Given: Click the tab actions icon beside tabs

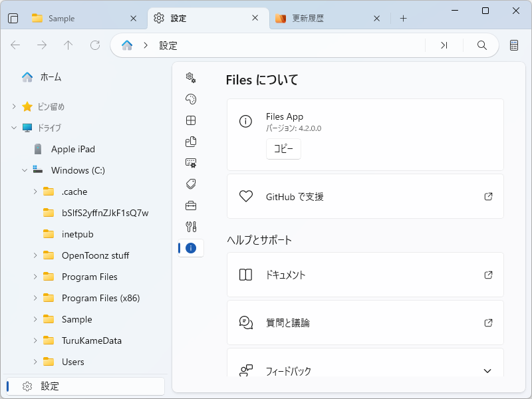Looking at the screenshot, I should (13, 19).
